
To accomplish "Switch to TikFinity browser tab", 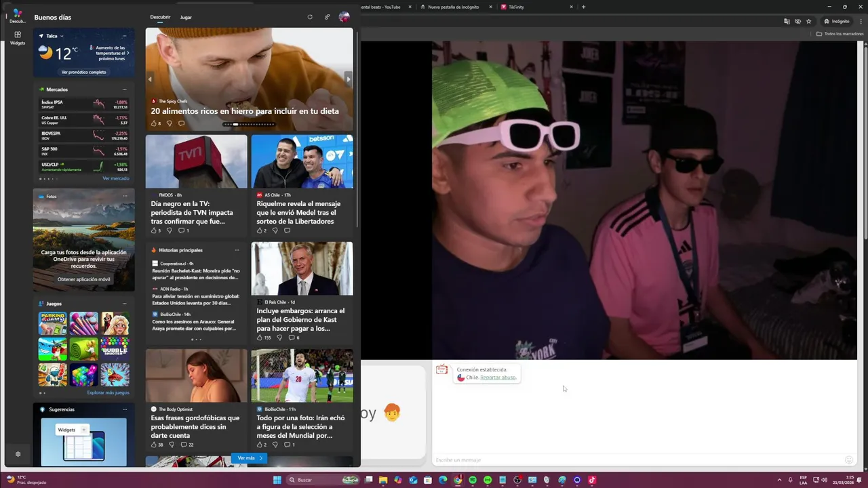I will coord(516,7).
